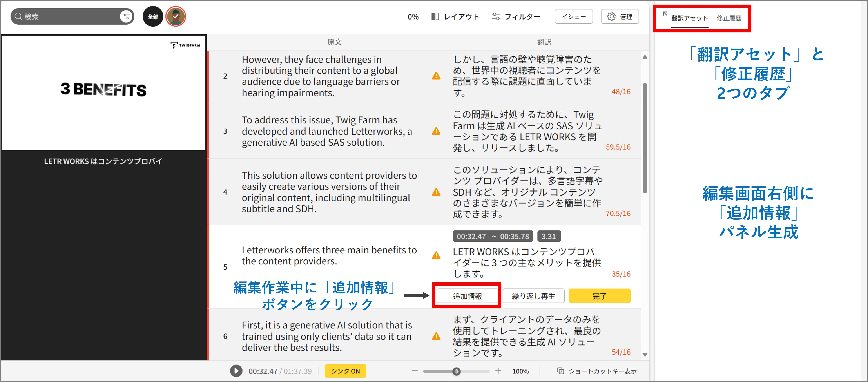Select the 全部 all-users filter
This screenshot has width=868, height=382.
point(153,16)
